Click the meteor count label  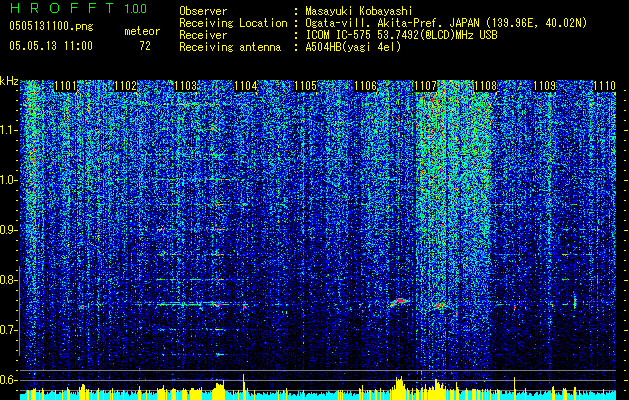tap(142, 31)
